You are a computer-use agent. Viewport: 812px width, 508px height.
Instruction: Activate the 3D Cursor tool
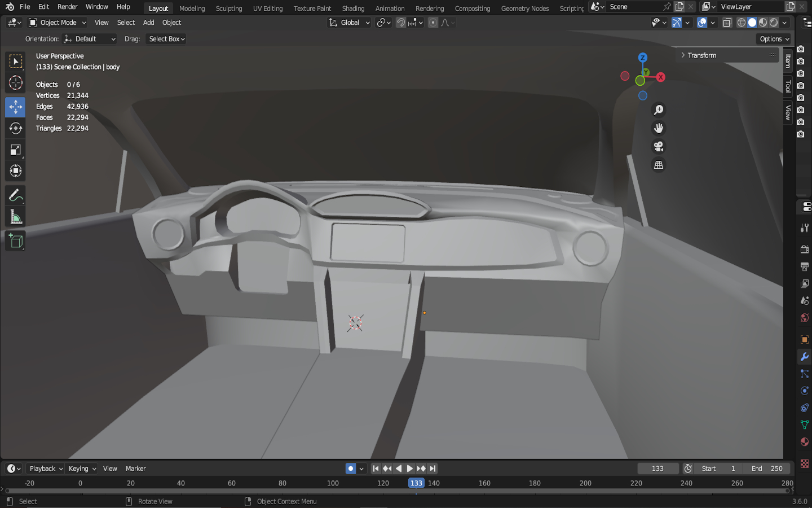[15, 83]
